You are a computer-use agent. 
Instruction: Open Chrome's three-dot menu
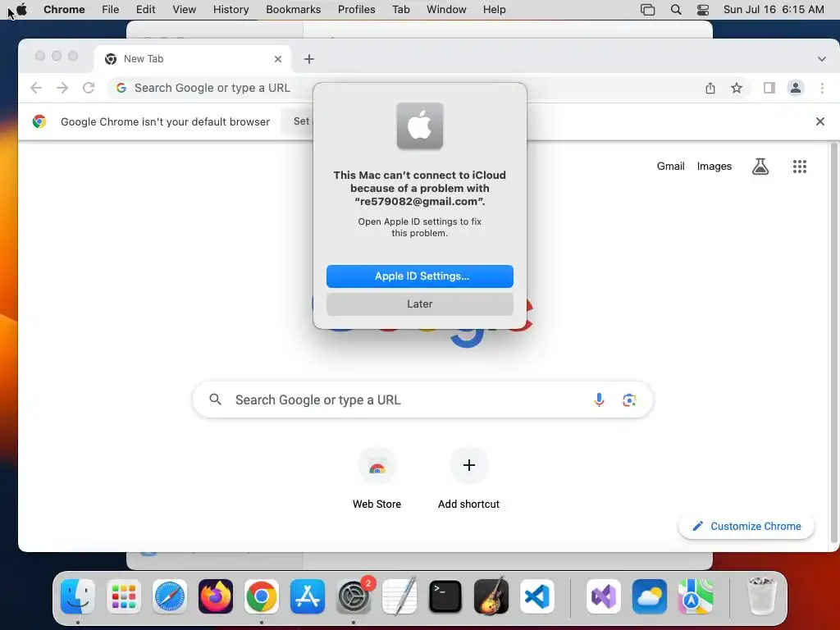[822, 88]
